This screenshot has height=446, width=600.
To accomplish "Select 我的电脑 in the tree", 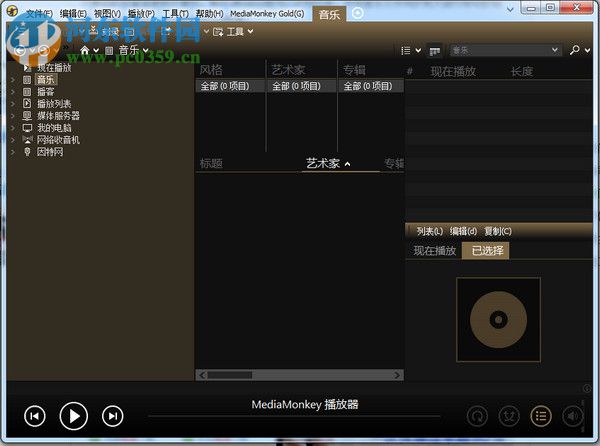I will 54,128.
